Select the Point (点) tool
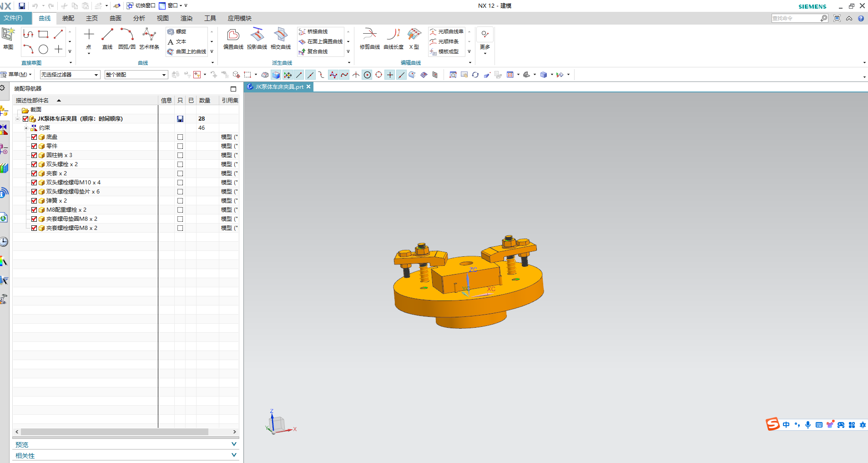Viewport: 868px width, 463px height. 89,38
